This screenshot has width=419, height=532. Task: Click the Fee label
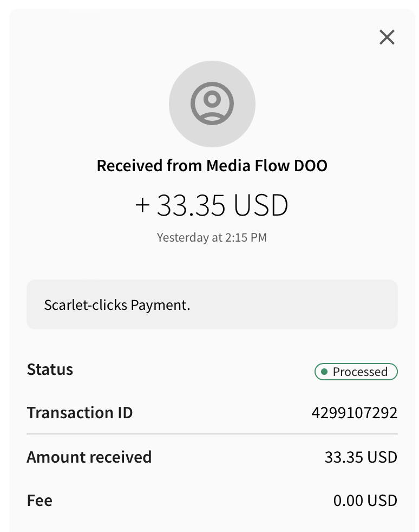[x=40, y=501]
